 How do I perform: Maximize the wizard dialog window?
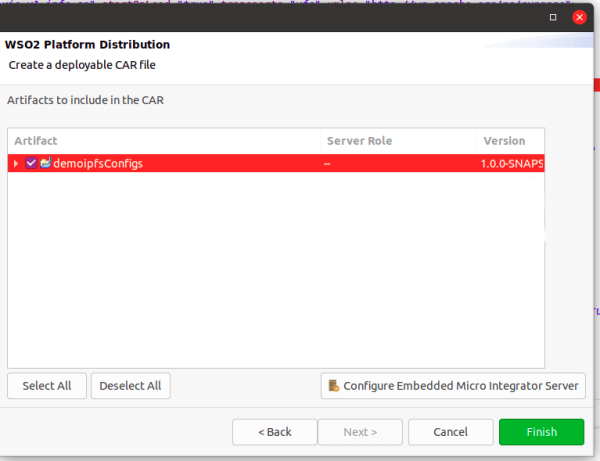554,18
